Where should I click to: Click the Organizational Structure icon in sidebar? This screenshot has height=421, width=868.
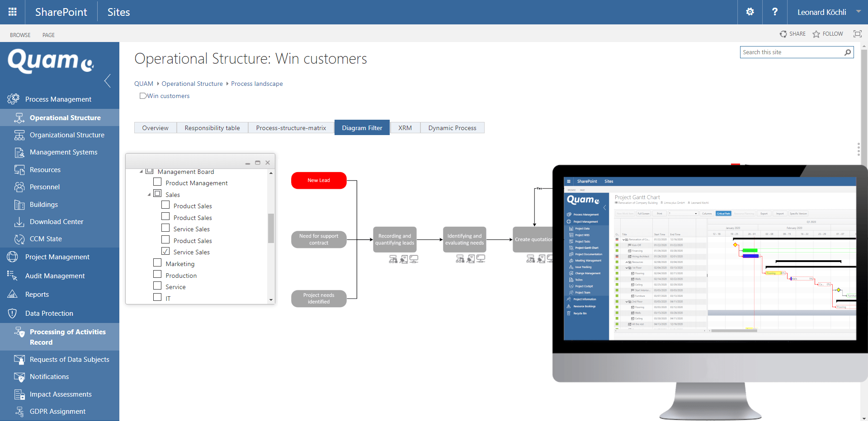(x=19, y=135)
